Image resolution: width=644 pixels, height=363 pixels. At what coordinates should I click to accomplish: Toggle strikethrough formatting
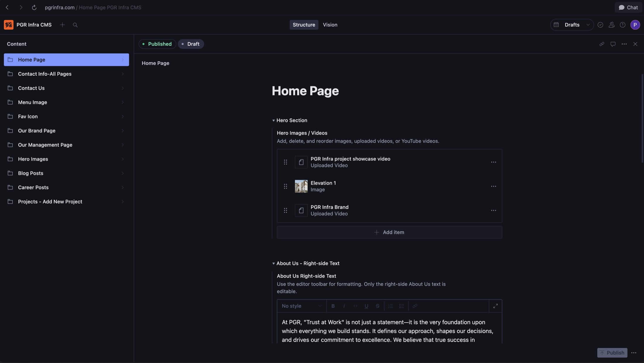pyautogui.click(x=378, y=306)
